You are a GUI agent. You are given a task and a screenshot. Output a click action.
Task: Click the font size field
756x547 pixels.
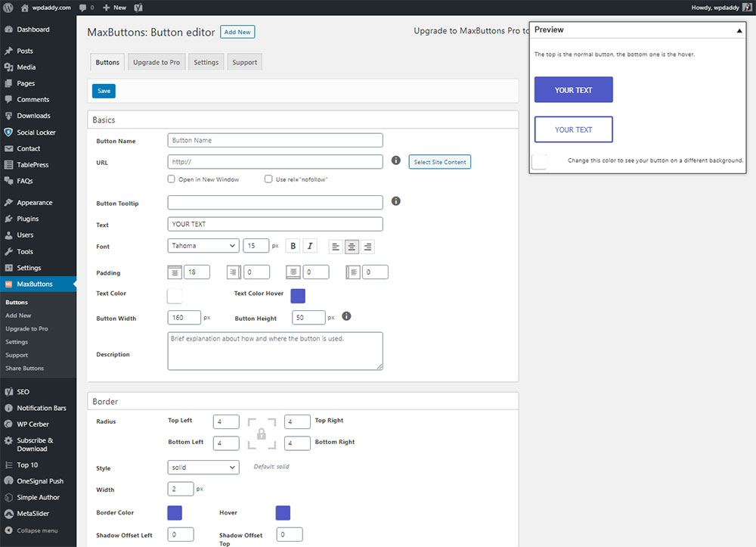(256, 246)
